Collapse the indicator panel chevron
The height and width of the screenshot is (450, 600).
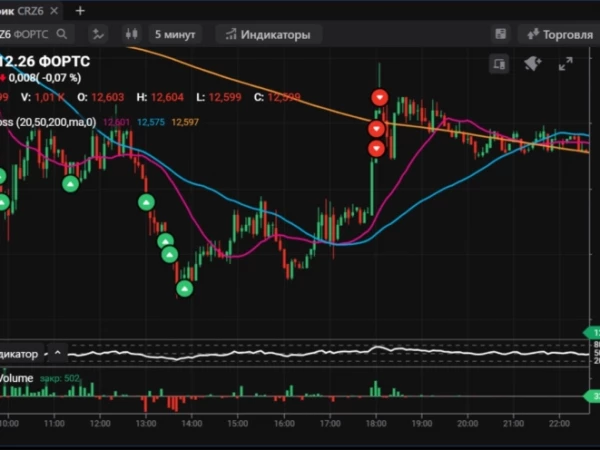(58, 352)
